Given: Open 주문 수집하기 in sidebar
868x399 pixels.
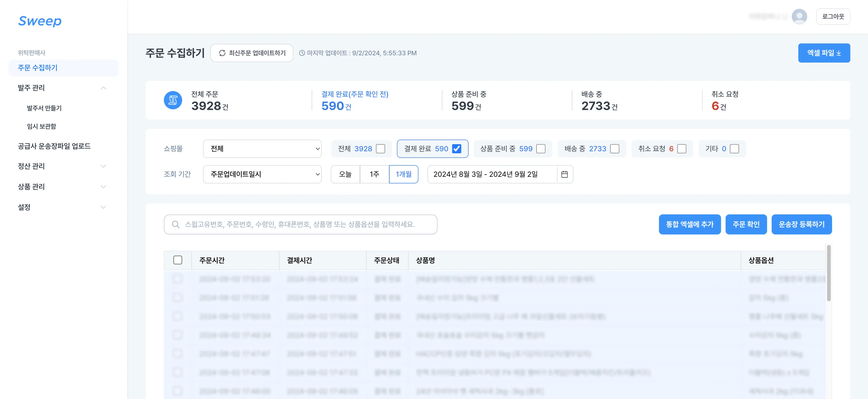Looking at the screenshot, I should [63, 68].
